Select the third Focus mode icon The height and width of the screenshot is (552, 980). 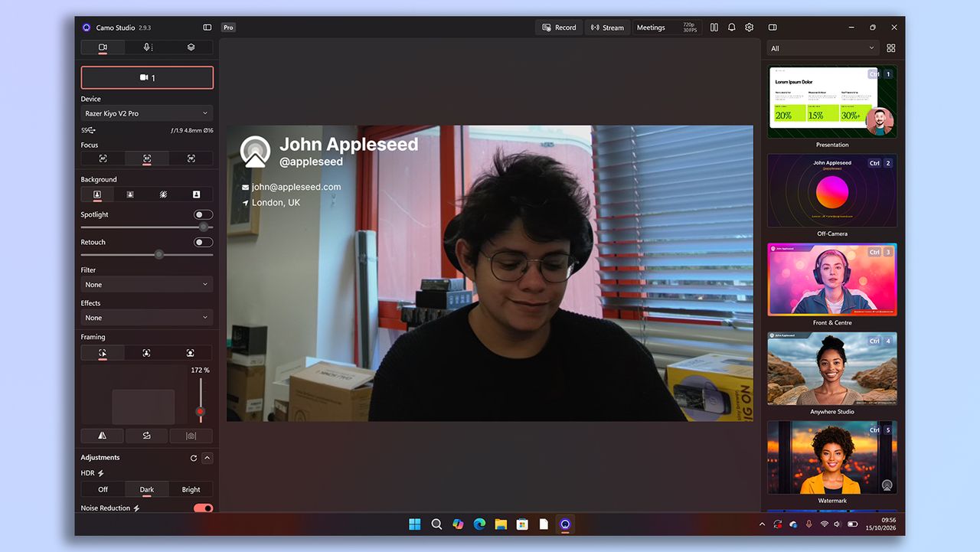191,158
